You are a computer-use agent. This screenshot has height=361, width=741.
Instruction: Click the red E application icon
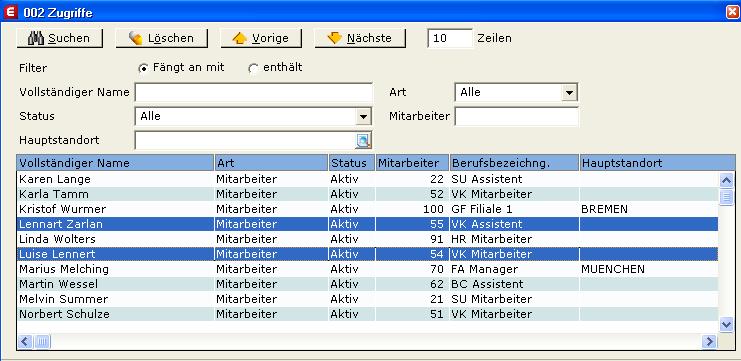10,12
